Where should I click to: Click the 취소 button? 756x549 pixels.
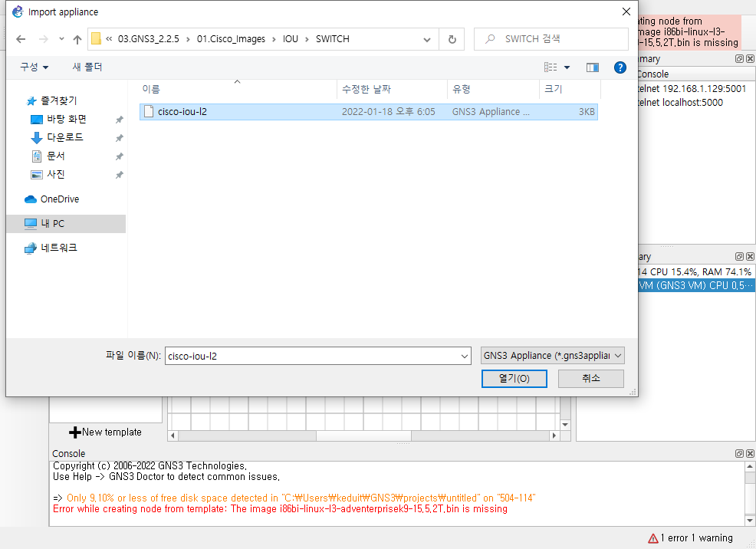590,378
